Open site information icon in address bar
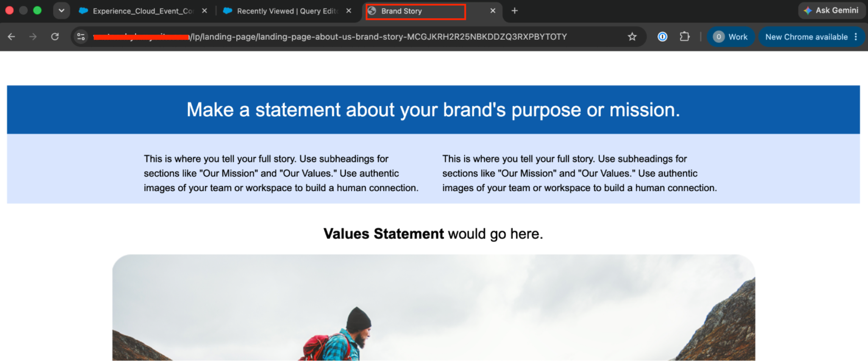The height and width of the screenshot is (364, 868). coord(81,37)
